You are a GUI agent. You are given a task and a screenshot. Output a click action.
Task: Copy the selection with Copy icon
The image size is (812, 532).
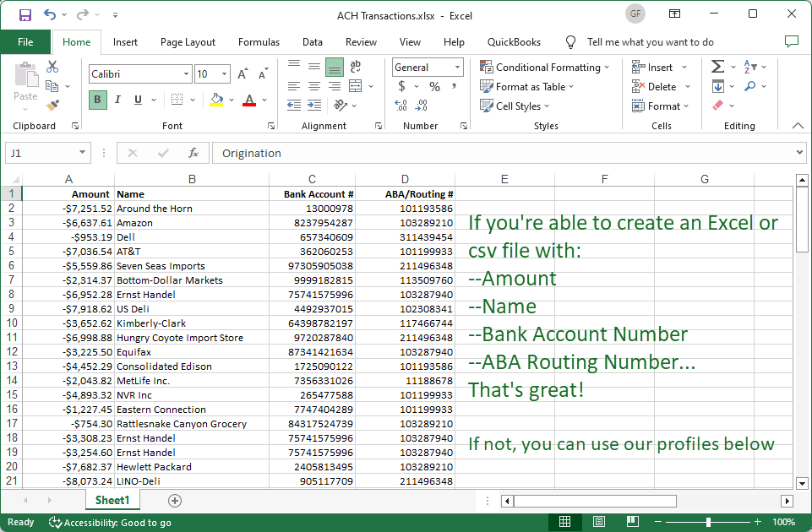pyautogui.click(x=52, y=86)
